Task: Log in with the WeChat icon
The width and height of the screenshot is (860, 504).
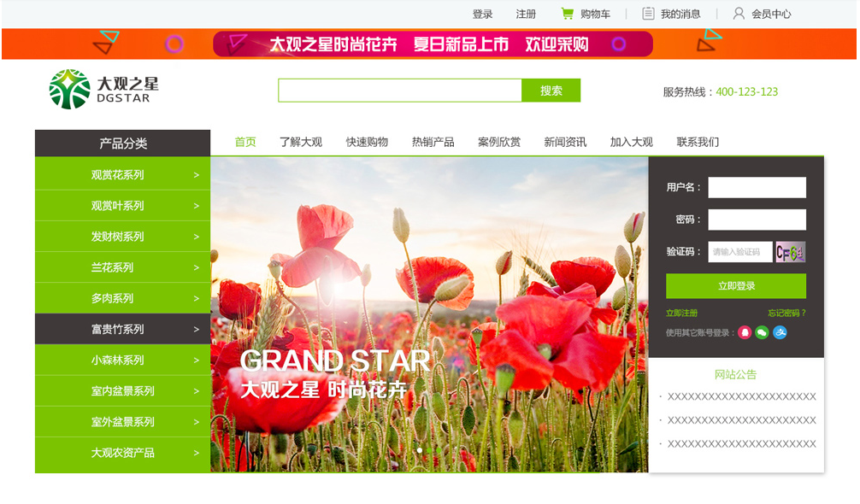Action: coord(762,332)
